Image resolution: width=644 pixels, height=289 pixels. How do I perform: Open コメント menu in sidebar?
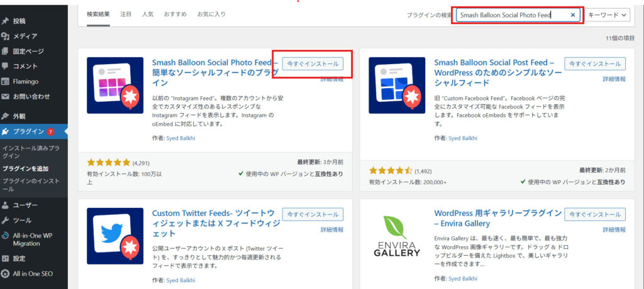[25, 66]
